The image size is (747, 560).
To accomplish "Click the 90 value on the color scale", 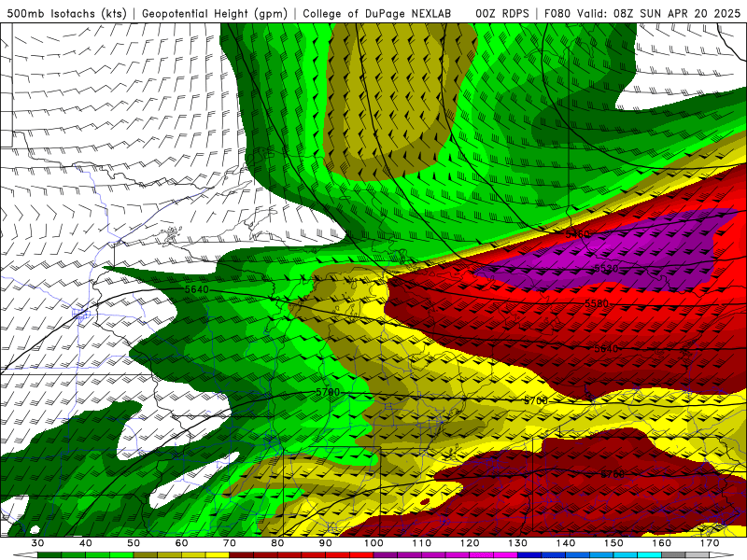I will pyautogui.click(x=326, y=543).
